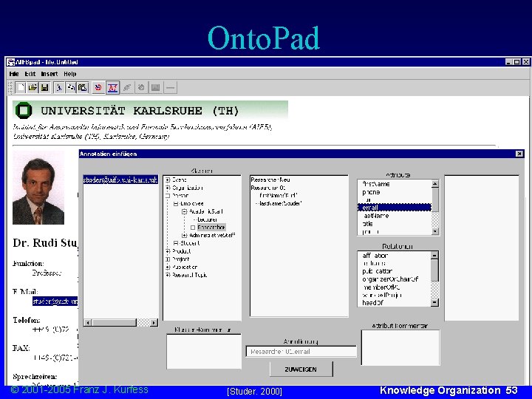Expand the Event class node
Viewport: 532px width, 399px height.
click(168, 180)
